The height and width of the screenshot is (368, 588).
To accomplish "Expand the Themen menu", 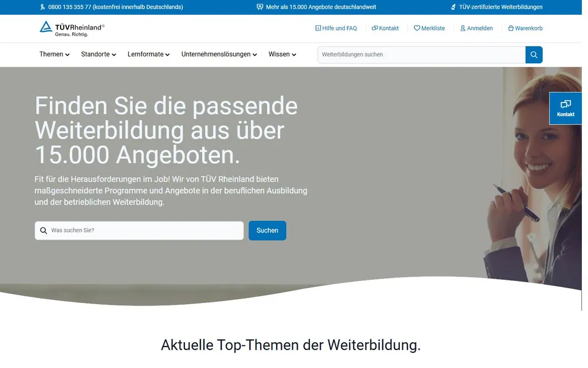I will point(55,55).
